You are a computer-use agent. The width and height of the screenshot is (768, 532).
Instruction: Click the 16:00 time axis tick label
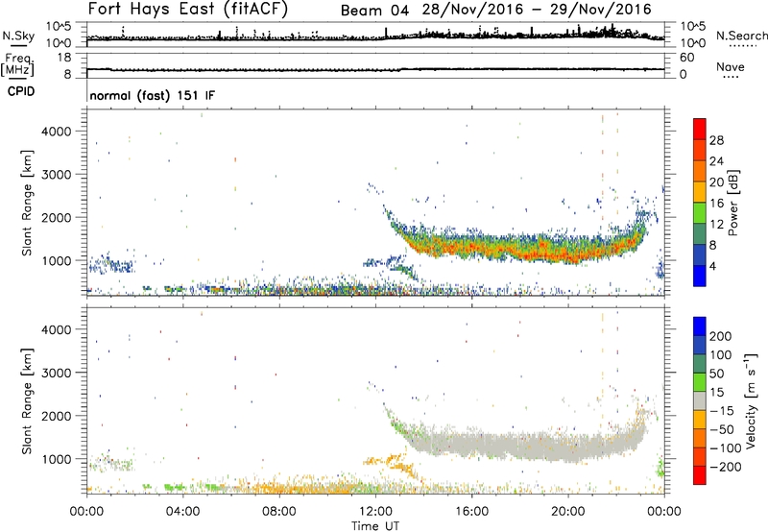tap(471, 512)
